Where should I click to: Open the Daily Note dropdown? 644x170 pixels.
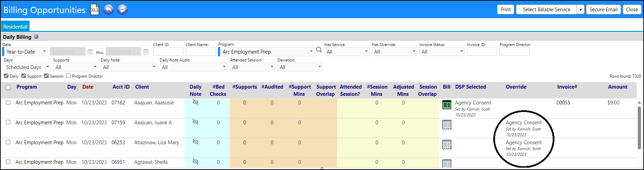click(x=129, y=67)
